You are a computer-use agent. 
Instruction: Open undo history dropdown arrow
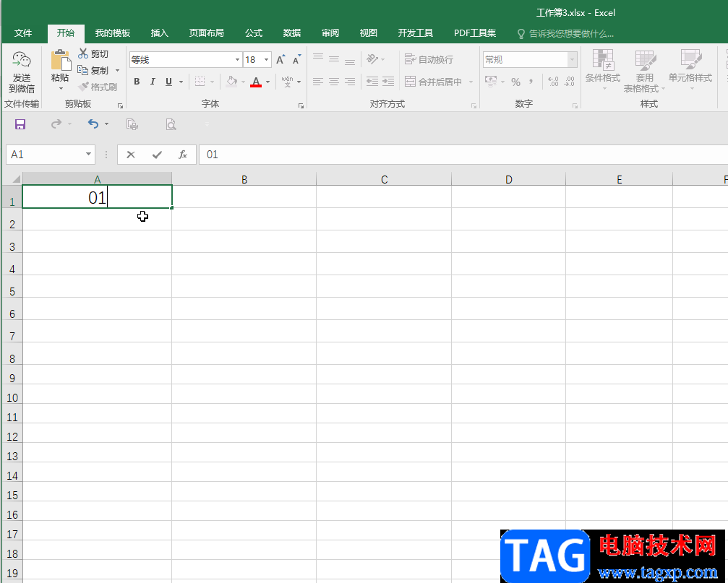pyautogui.click(x=106, y=124)
